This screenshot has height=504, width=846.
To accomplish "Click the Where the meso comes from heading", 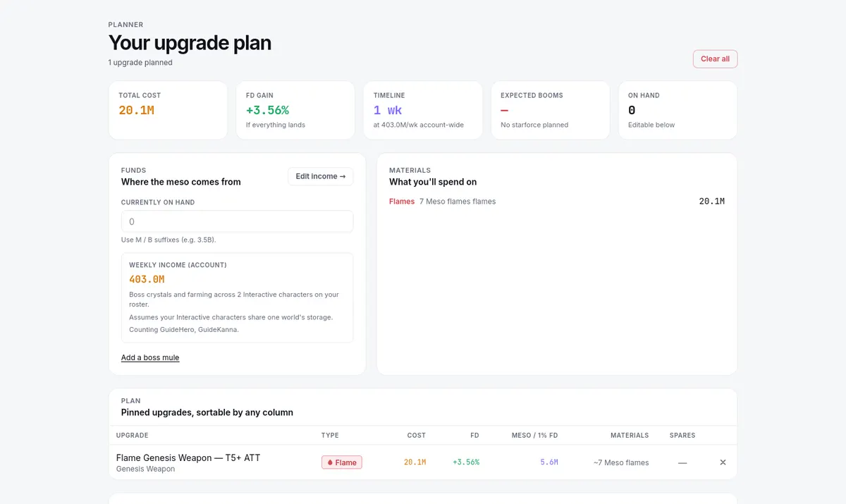I will (x=181, y=182).
